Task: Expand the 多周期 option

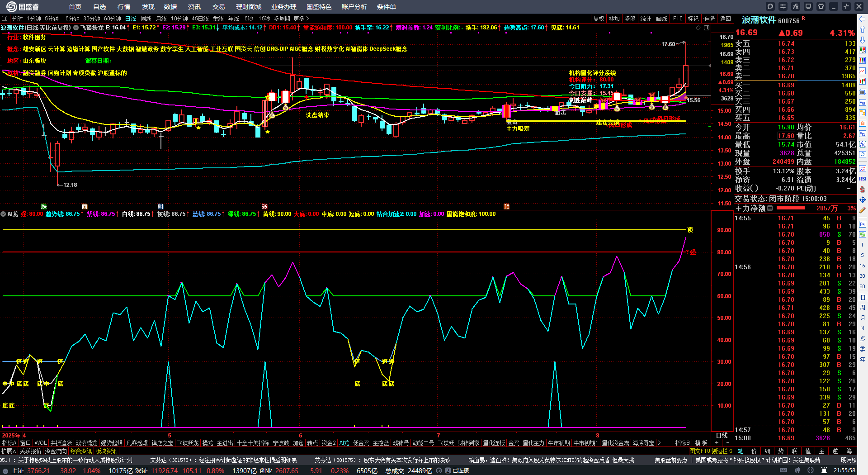Action: click(282, 19)
